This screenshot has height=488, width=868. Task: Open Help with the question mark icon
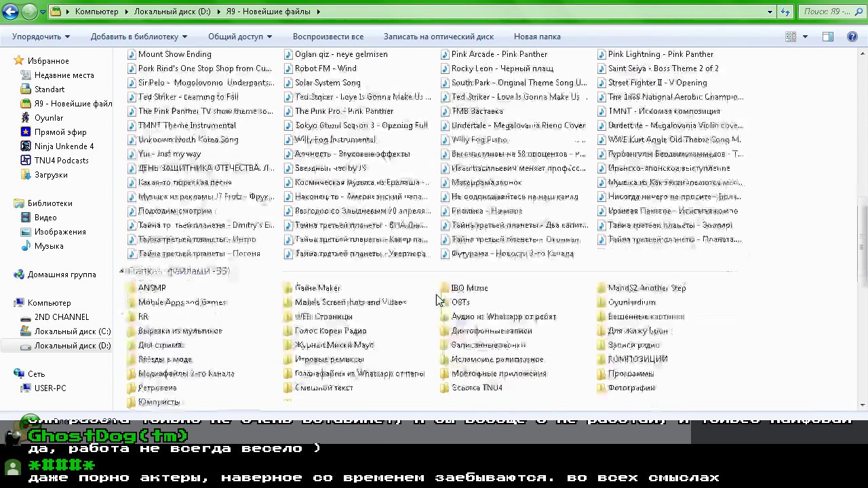pyautogui.click(x=852, y=37)
